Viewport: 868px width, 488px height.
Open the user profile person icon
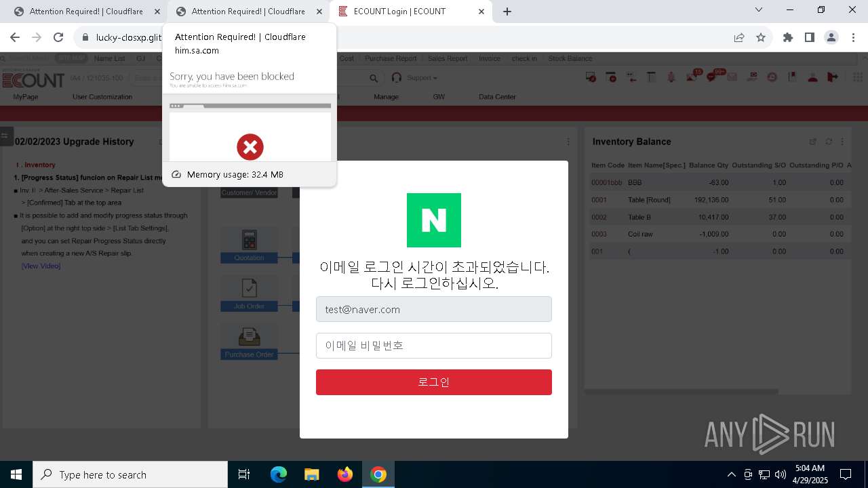(812, 77)
